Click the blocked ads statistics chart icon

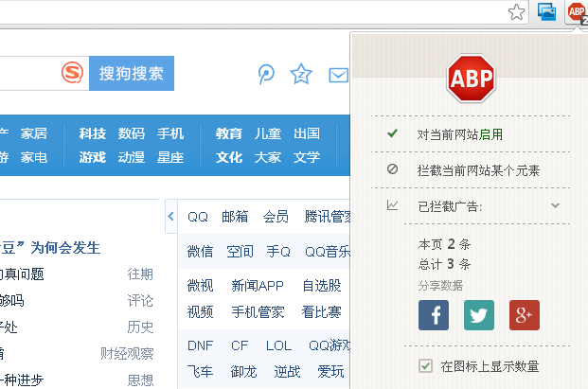pos(392,205)
